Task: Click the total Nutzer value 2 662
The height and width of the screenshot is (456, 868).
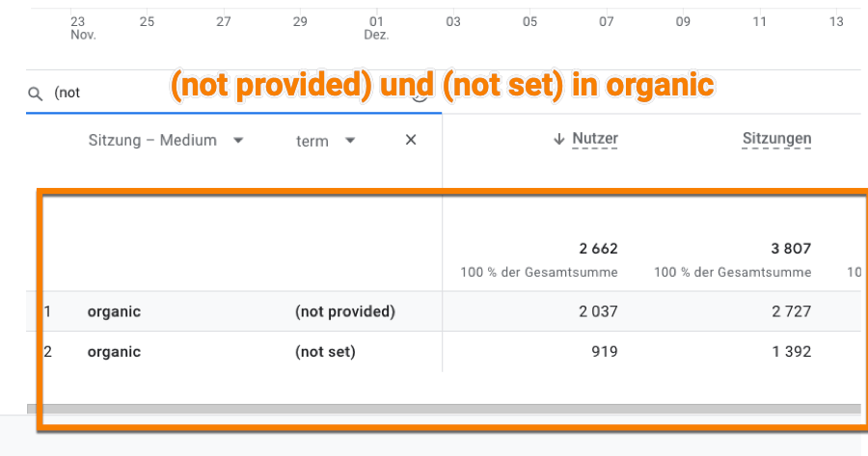Action: (598, 249)
